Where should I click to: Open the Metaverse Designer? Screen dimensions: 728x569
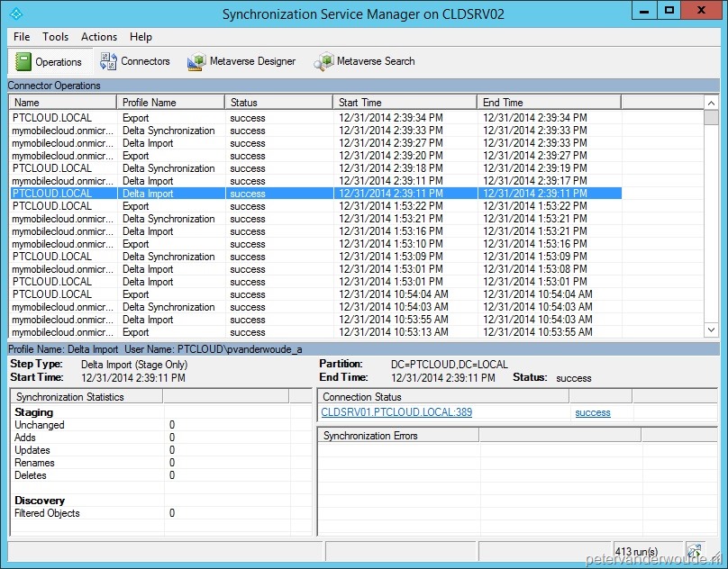(241, 62)
